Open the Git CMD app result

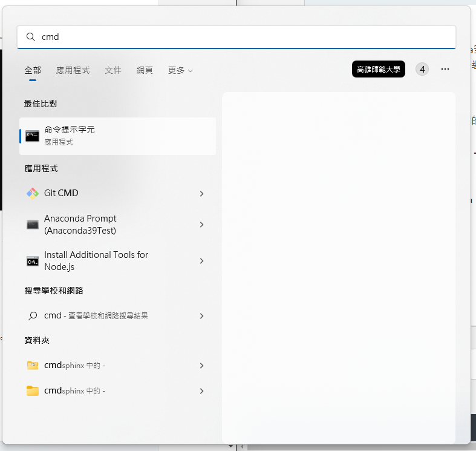(117, 193)
